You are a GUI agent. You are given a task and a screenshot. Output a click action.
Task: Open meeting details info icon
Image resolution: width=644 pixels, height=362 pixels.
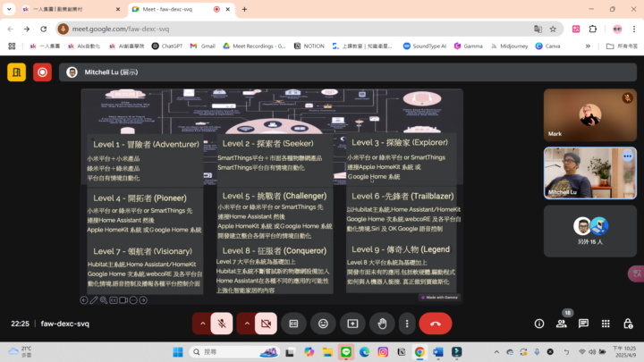click(539, 324)
